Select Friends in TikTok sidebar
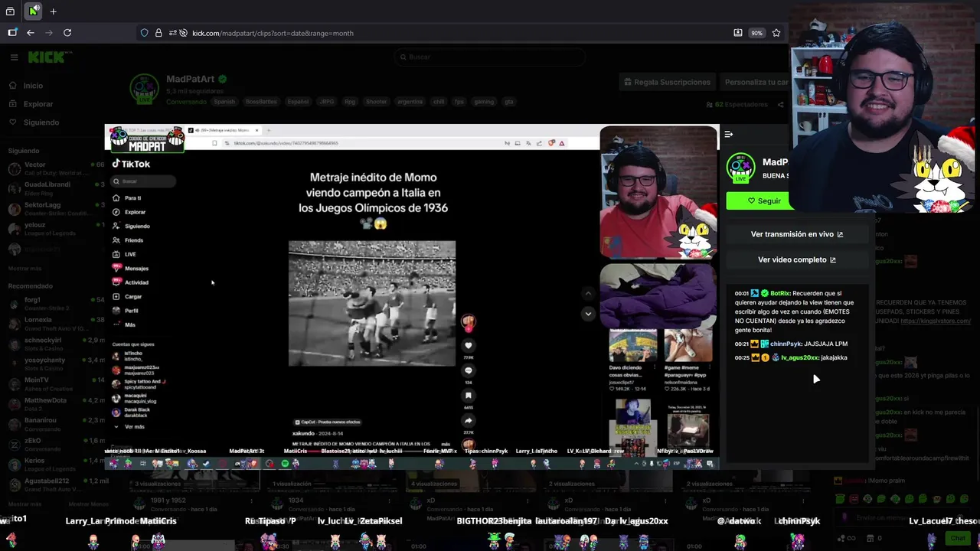 pos(128,240)
